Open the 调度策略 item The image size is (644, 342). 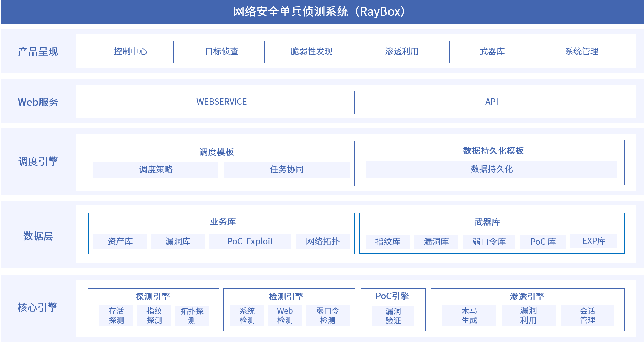pos(156,170)
